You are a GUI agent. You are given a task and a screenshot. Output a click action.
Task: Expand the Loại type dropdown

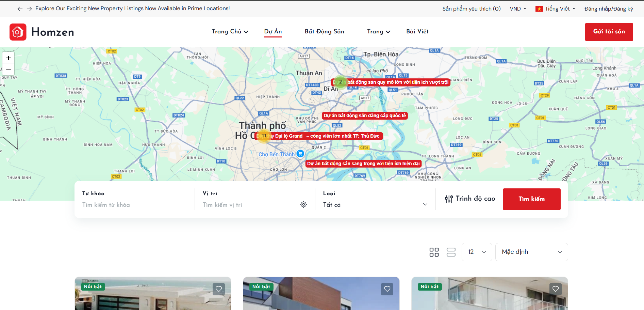375,204
